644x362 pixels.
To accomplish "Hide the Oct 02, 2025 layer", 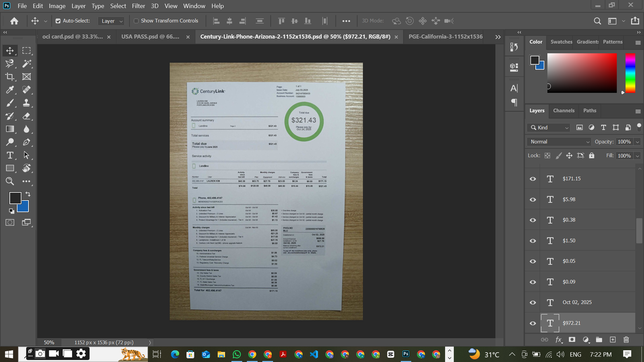I will pyautogui.click(x=533, y=302).
